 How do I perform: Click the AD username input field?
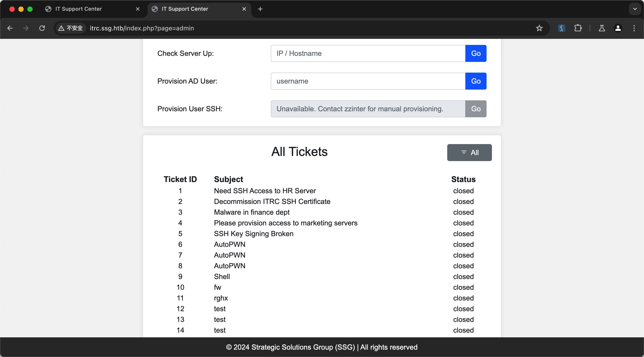pyautogui.click(x=368, y=81)
